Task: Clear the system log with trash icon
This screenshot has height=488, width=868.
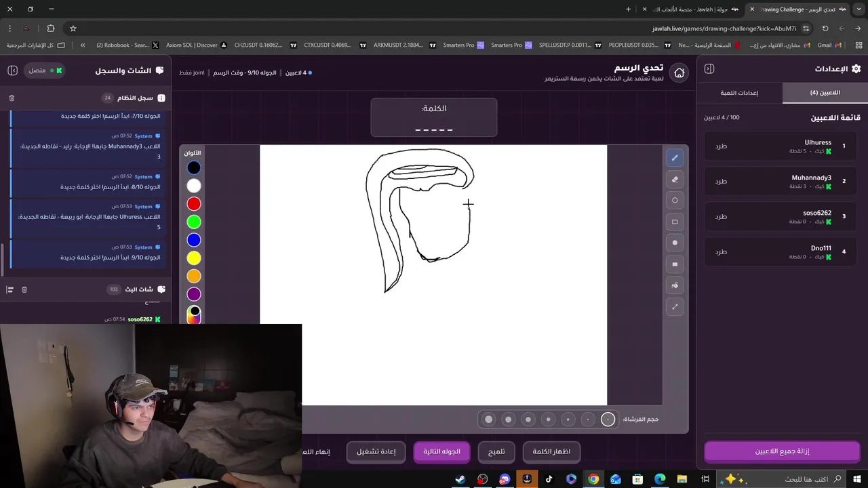Action: tap(12, 98)
